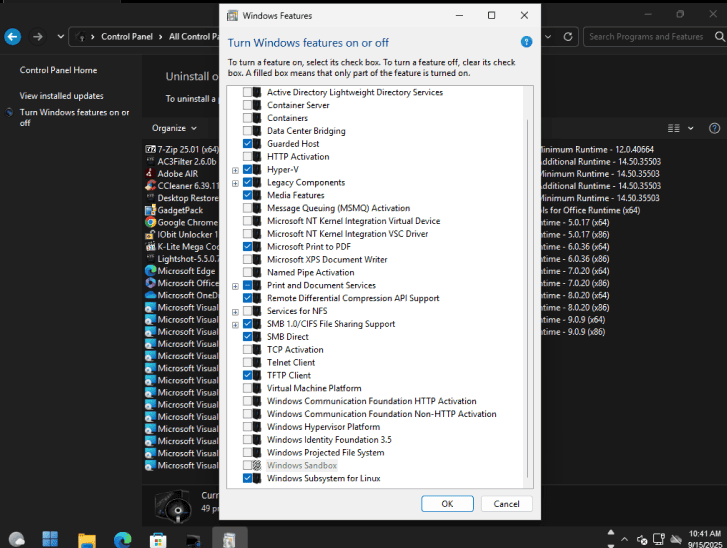The image size is (727, 548).
Task: Select Google Chrome in the program list
Action: pos(182,222)
